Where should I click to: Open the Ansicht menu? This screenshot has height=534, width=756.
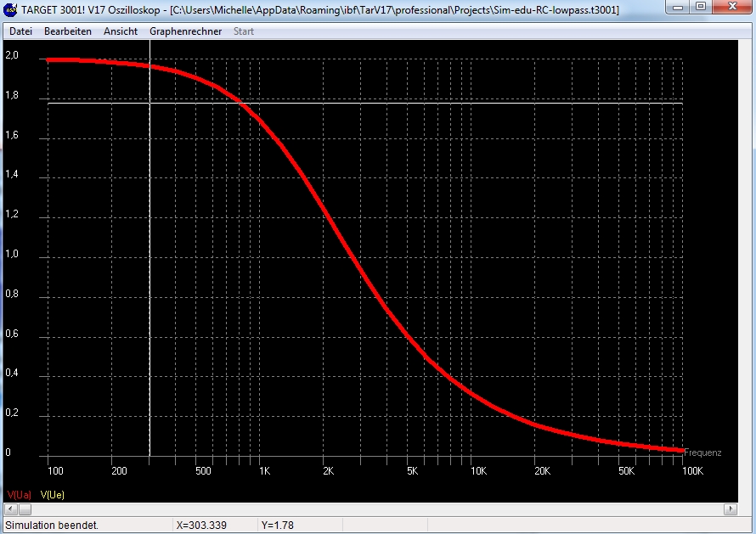[121, 31]
